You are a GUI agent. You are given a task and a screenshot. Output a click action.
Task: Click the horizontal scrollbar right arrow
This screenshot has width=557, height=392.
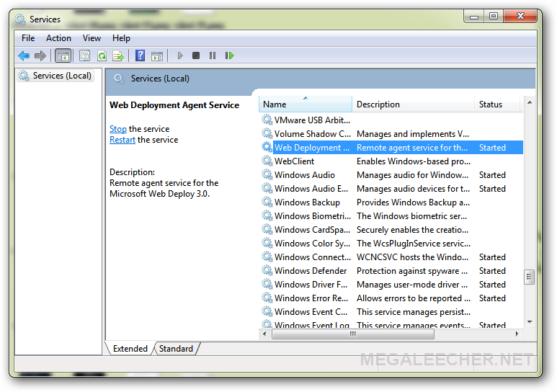click(x=517, y=334)
